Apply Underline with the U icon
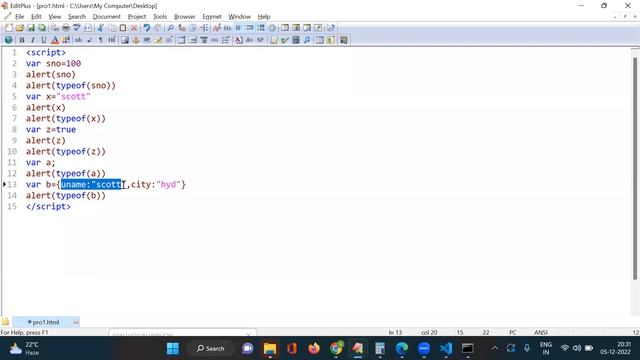 pos(44,40)
